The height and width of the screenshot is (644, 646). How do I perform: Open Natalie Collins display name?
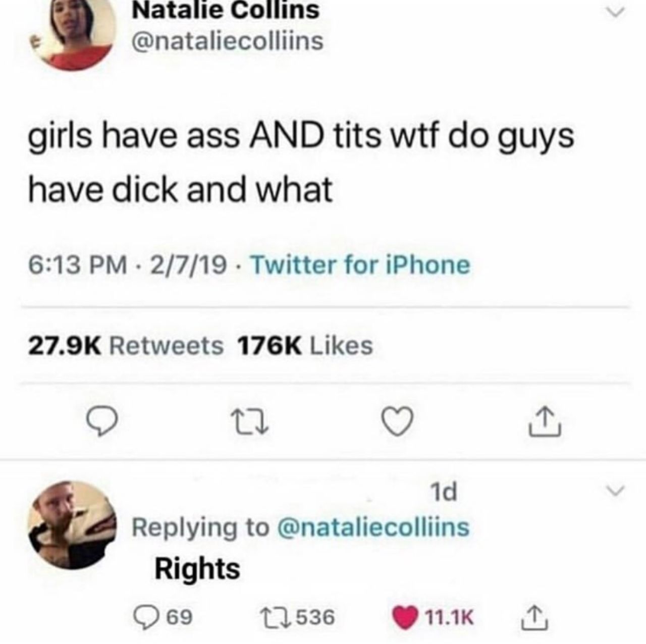[226, 11]
